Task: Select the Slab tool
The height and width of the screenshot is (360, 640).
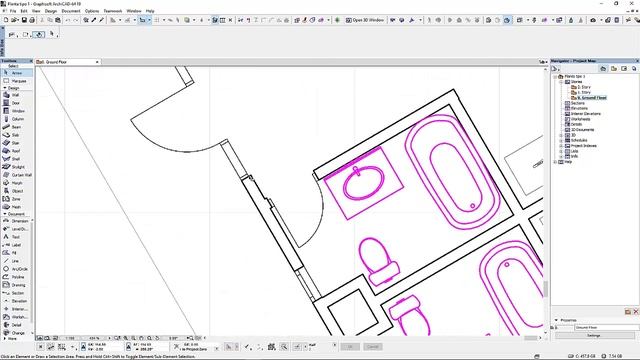Action: tap(17, 135)
